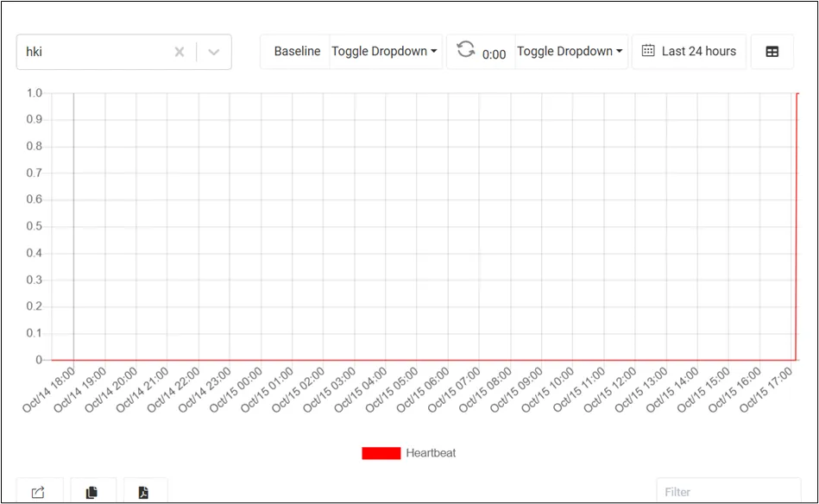Click the Oct/15 00:00 axis label

coord(236,389)
